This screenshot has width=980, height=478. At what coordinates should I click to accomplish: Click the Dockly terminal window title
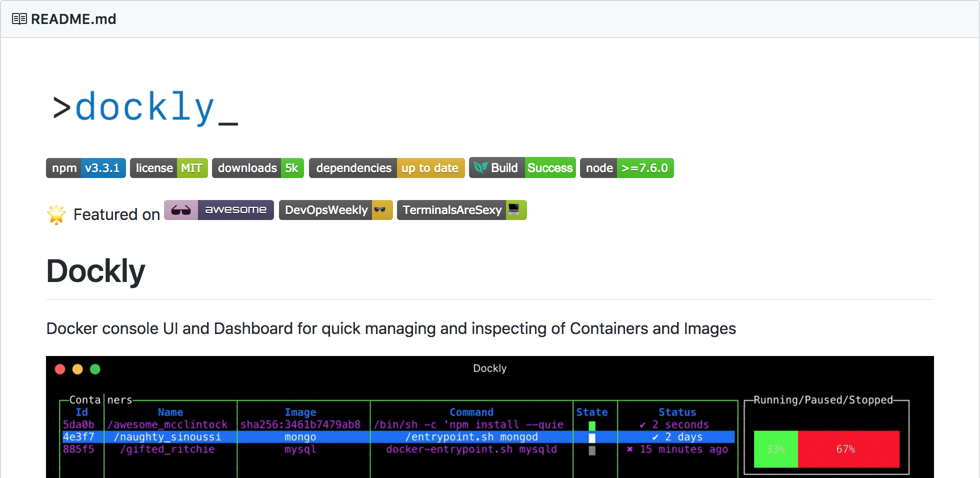(x=490, y=368)
